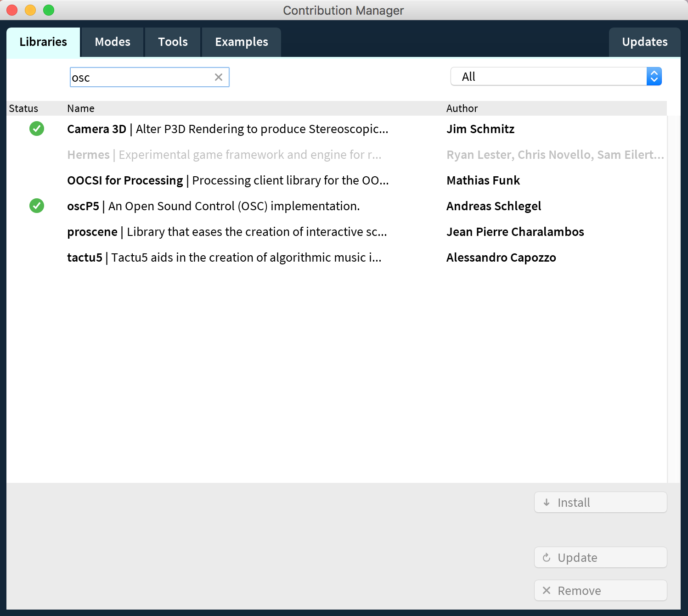Select the proscene library row
This screenshot has width=688, height=616.
coord(226,232)
